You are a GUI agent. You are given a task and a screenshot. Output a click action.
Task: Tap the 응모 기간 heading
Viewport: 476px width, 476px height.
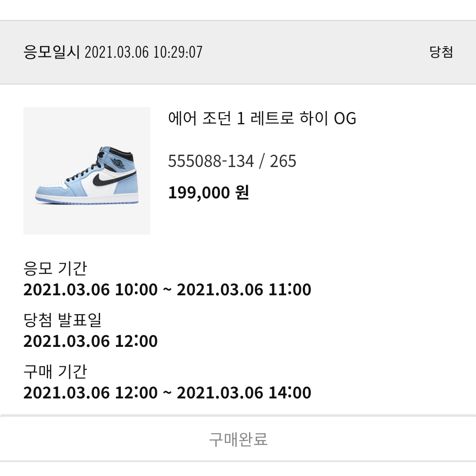click(55, 268)
